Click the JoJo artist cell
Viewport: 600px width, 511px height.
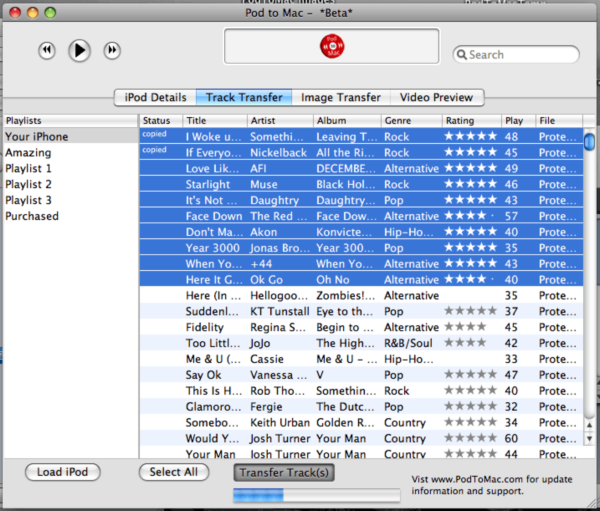[x=260, y=343]
